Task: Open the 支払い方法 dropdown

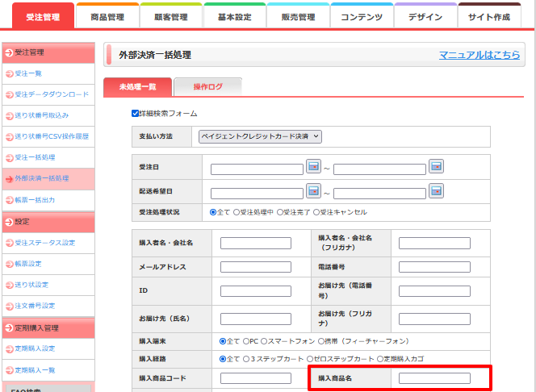Action: click(260, 136)
